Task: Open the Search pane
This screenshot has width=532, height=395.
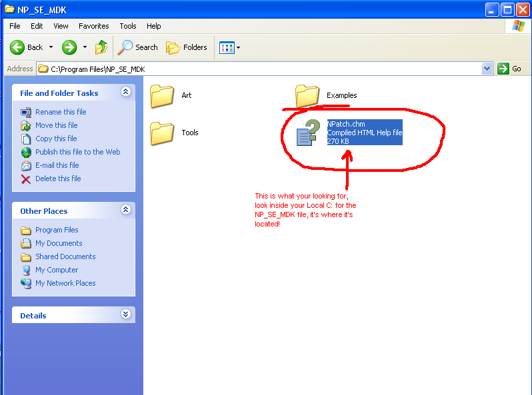Action: coord(138,47)
